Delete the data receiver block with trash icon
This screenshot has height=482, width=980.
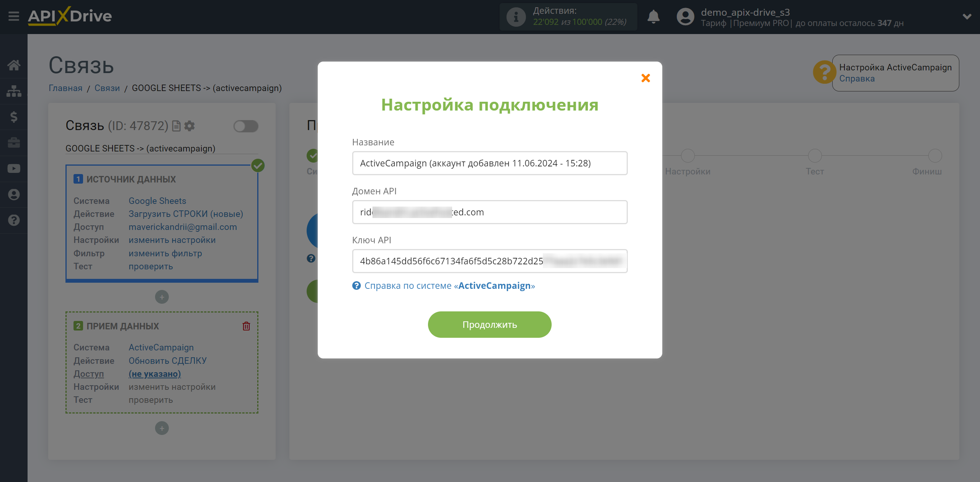click(246, 326)
